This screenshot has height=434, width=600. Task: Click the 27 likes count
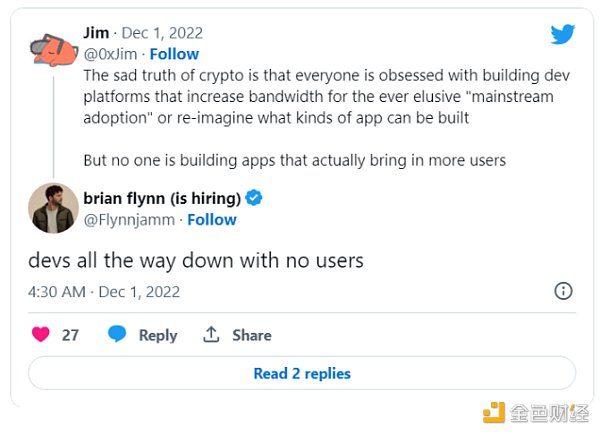70,336
